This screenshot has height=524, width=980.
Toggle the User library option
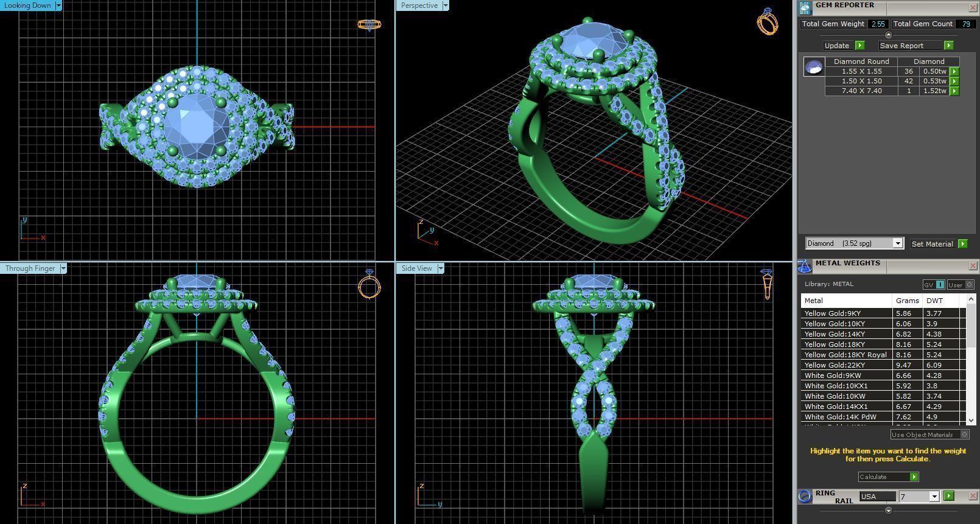[960, 285]
